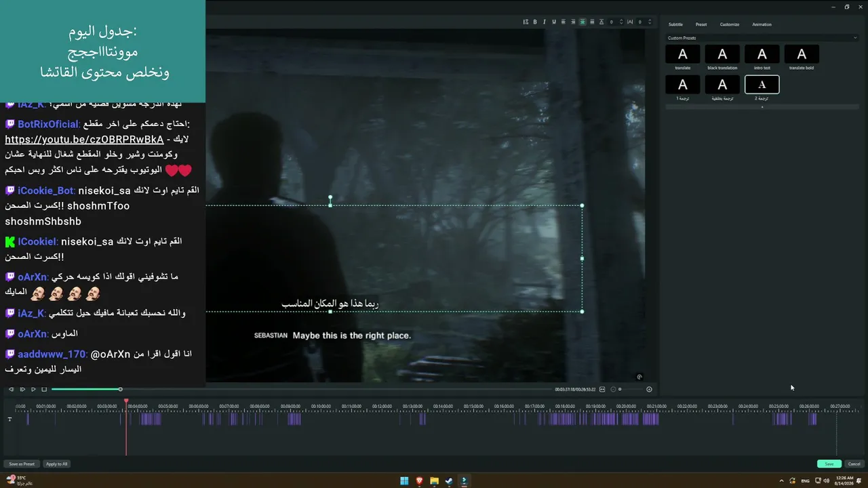This screenshot has height=488, width=868.
Task: Click iCookie_Bot username in chat
Action: (x=46, y=190)
